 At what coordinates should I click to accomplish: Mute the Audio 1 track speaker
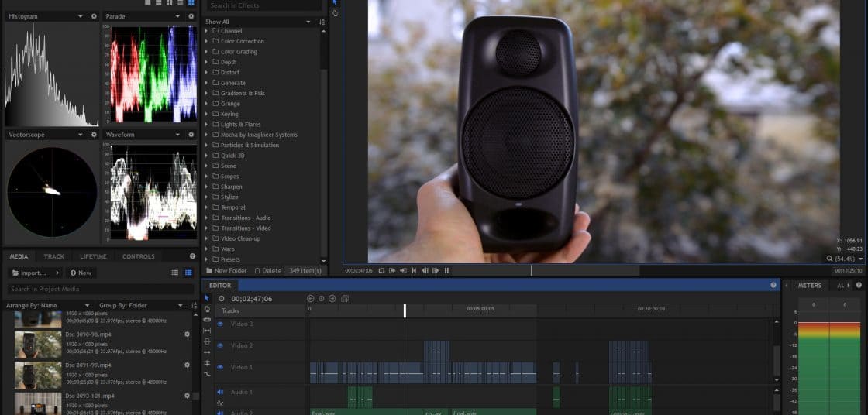[x=220, y=393]
